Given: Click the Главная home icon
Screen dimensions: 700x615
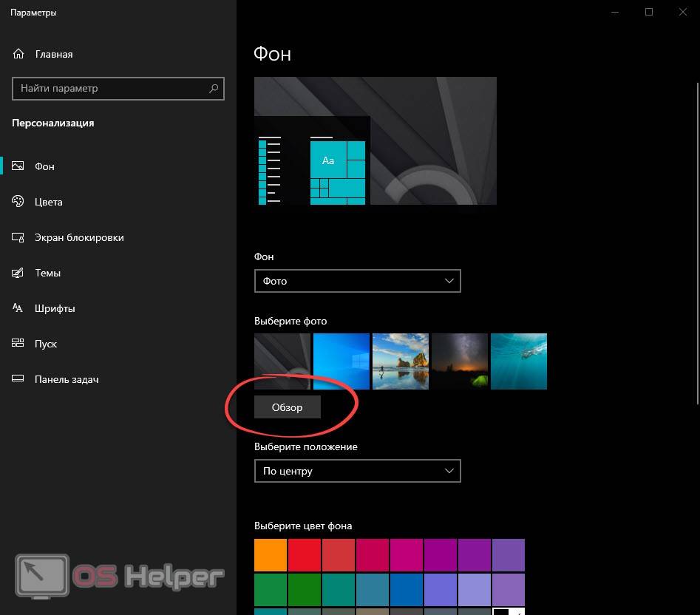Looking at the screenshot, I should point(18,54).
